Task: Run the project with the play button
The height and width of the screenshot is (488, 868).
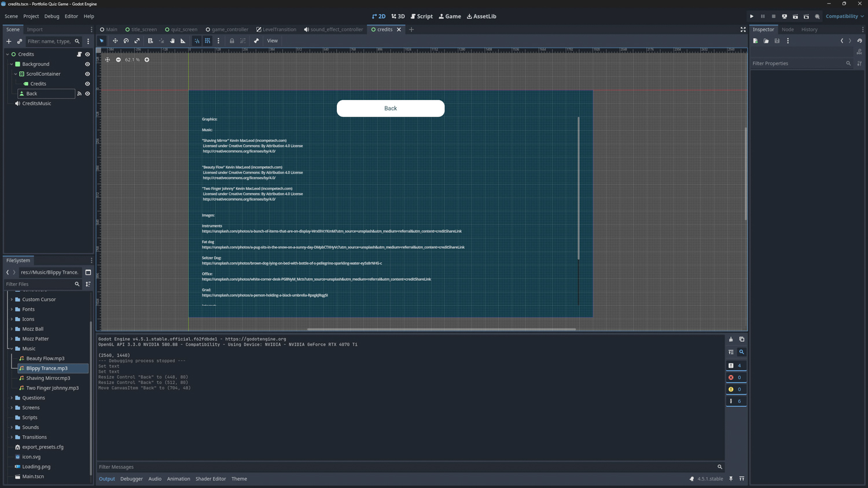Action: 752,16
